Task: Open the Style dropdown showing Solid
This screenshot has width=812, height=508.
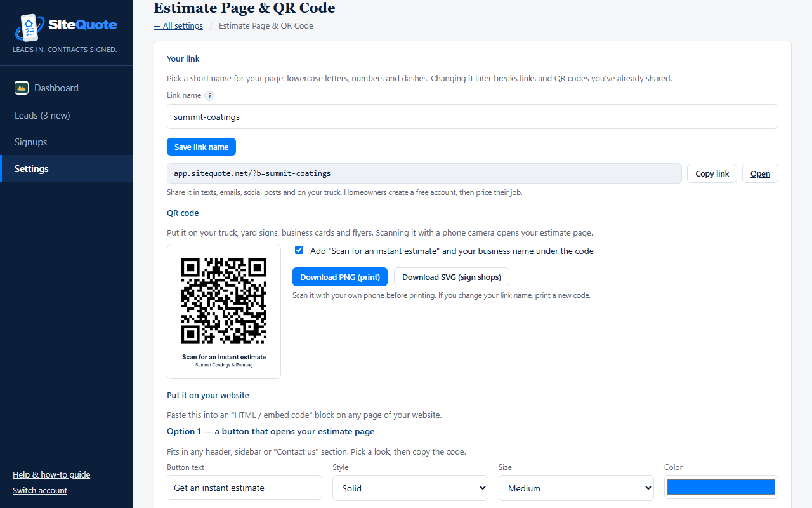Action: [x=410, y=488]
